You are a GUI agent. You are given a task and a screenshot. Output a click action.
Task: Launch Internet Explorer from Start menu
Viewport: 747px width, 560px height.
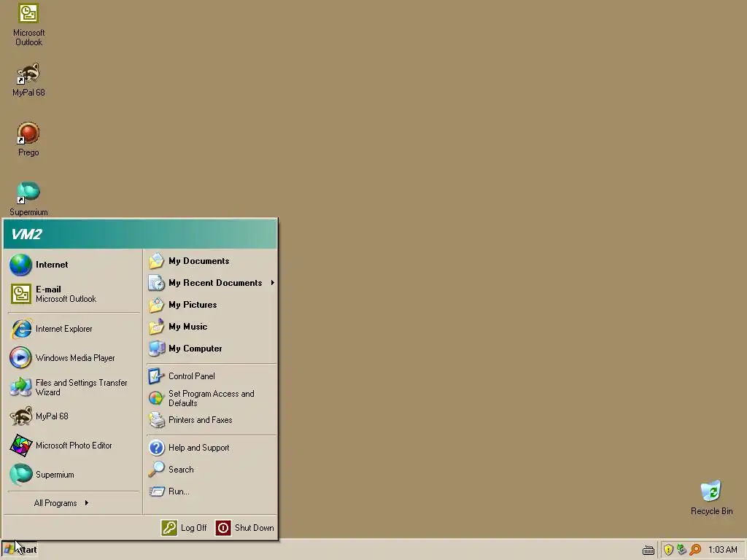tap(73, 329)
